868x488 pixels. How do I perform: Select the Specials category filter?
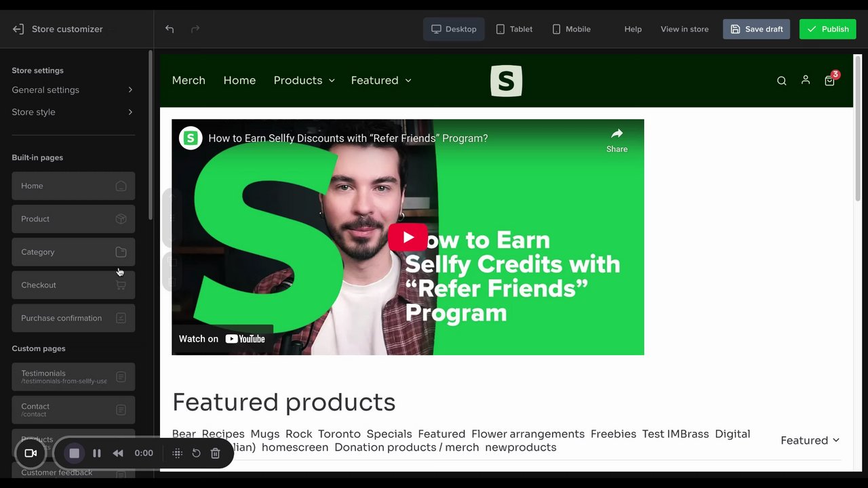389,434
